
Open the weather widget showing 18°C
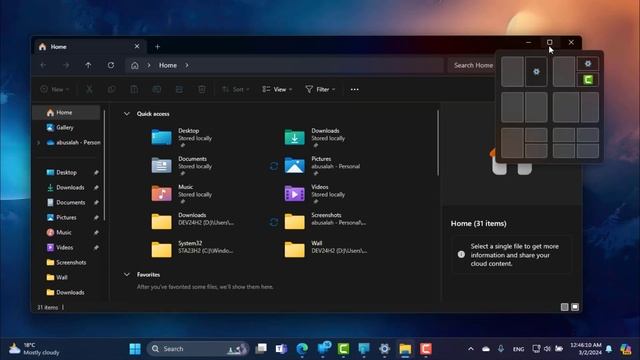pyautogui.click(x=35, y=349)
